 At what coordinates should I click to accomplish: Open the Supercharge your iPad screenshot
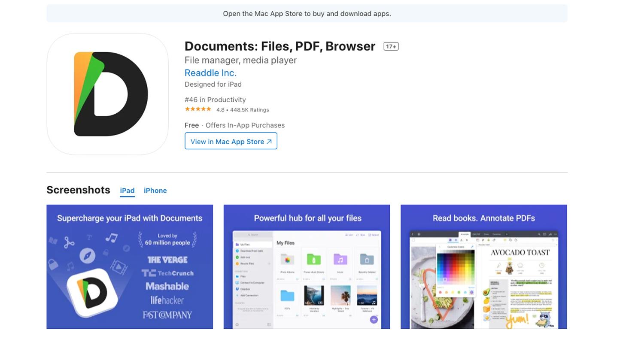(x=130, y=267)
